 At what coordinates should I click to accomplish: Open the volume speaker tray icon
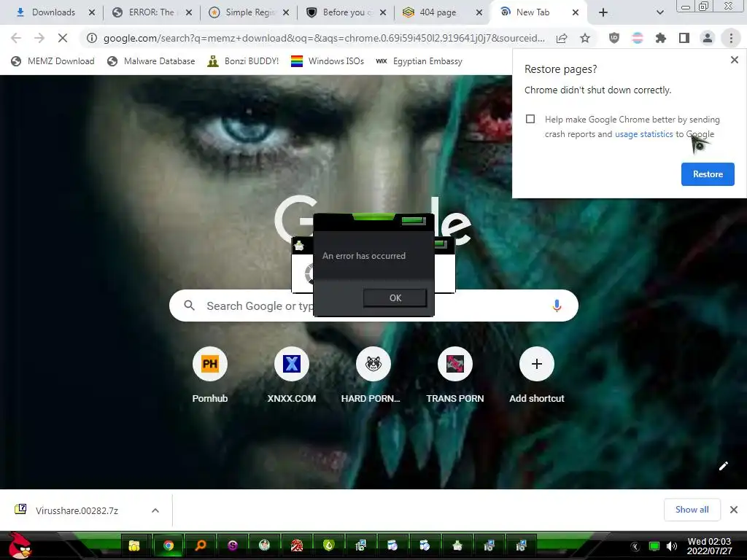pos(672,546)
